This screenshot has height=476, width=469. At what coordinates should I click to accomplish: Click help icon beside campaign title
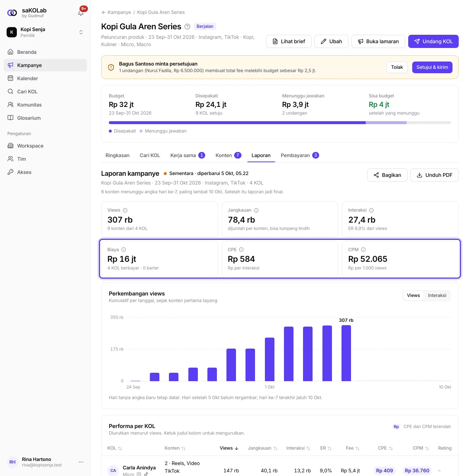(x=187, y=26)
